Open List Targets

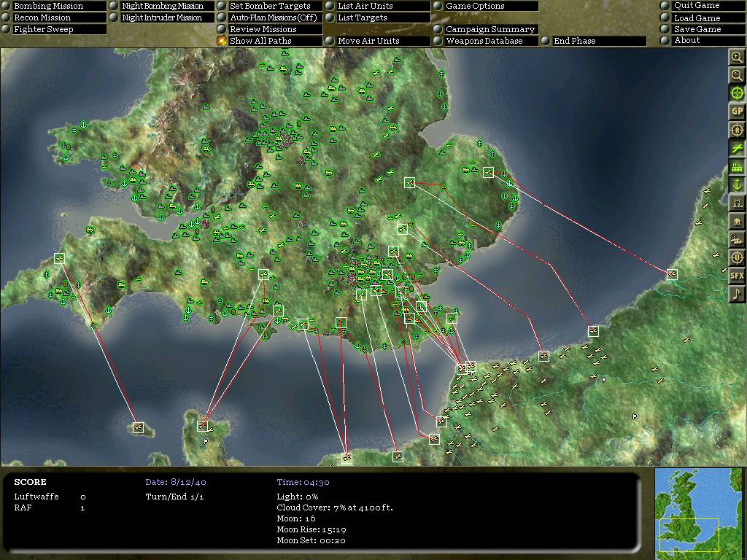[x=378, y=17]
